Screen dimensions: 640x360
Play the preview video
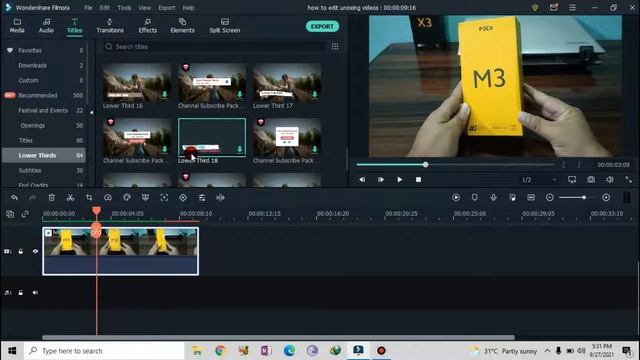[399, 180]
